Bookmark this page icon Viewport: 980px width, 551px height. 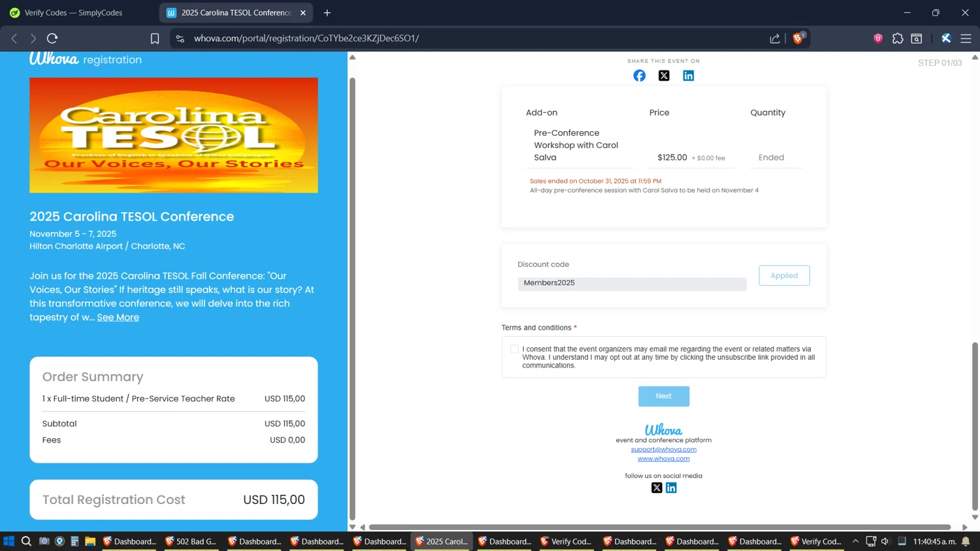(x=155, y=39)
